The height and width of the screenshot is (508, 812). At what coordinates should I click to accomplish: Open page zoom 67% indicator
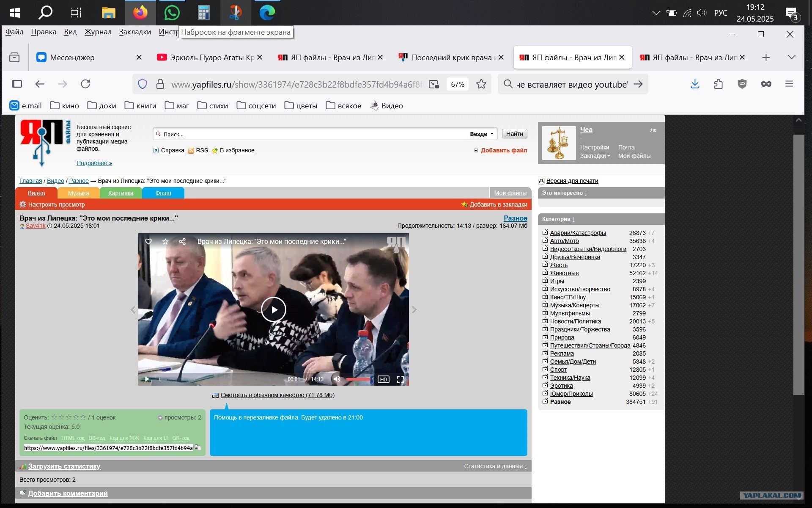pyautogui.click(x=458, y=84)
